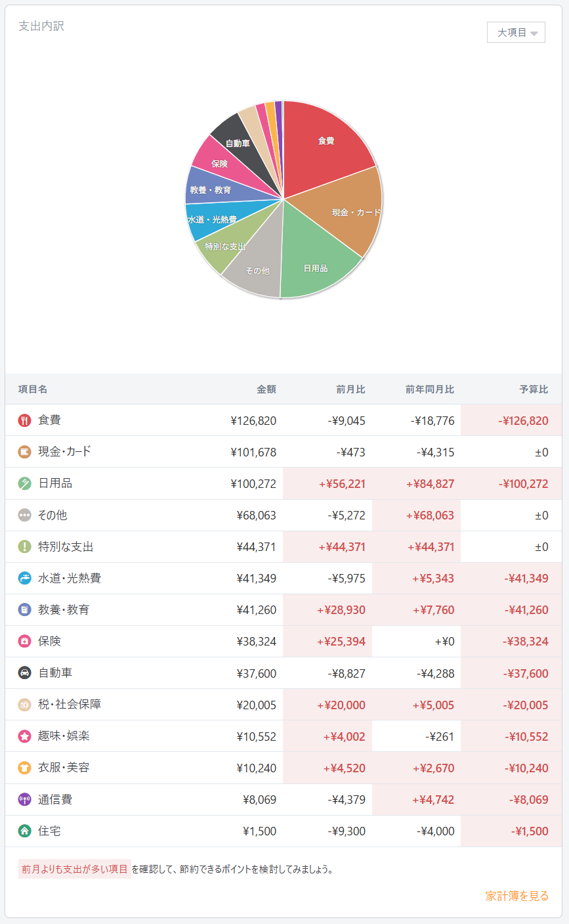This screenshot has height=924, width=569.
Task: Click the 自動車 car icon
Action: 24,673
